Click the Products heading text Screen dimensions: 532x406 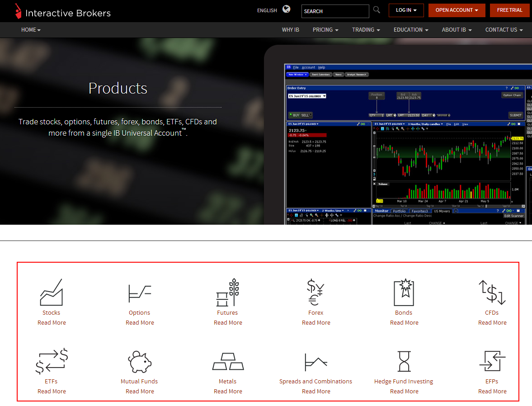(x=118, y=88)
